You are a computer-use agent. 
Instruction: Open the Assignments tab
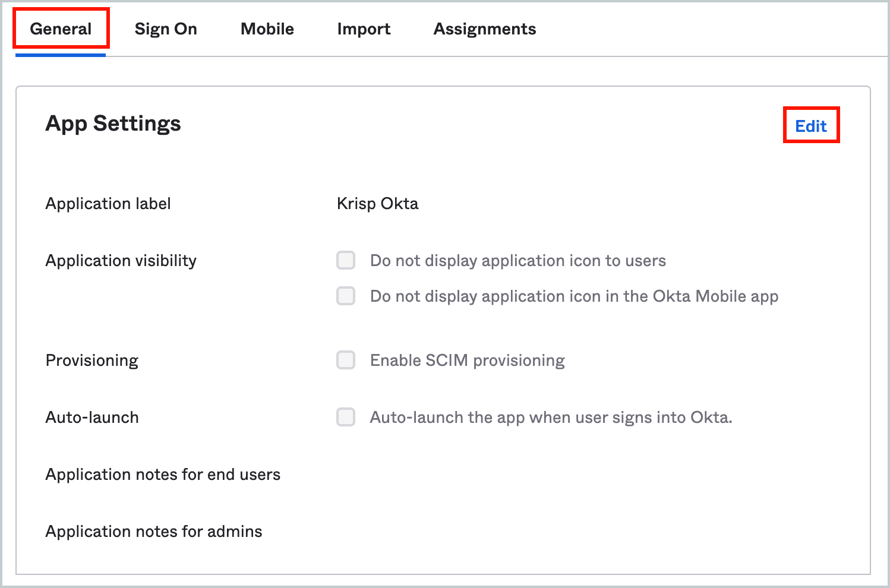coord(485,29)
